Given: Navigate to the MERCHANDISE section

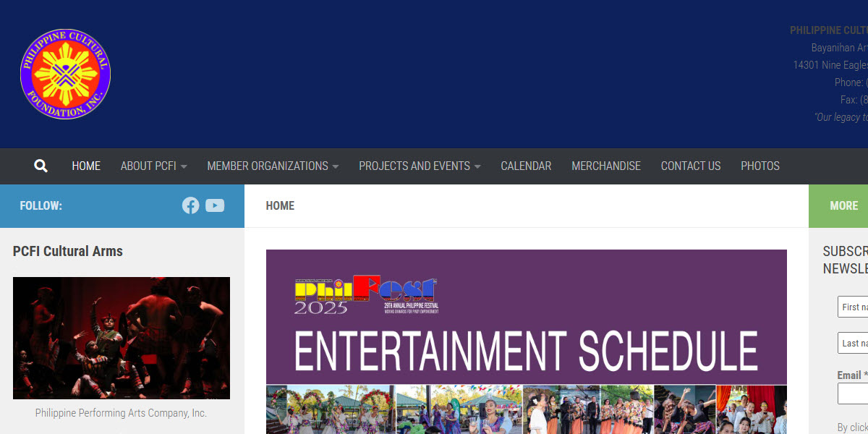Looking at the screenshot, I should (606, 166).
